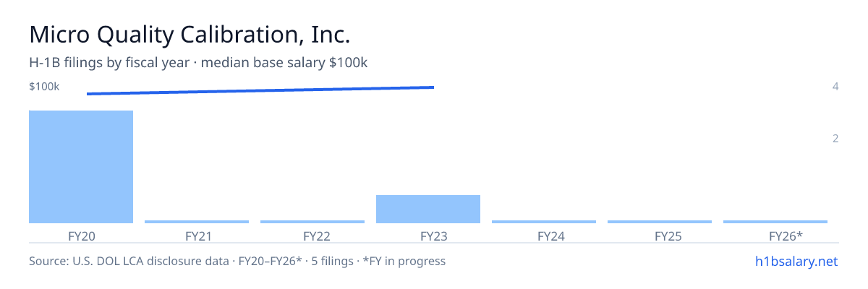
Task: Click the FY21 filings bar
Action: 197,222
